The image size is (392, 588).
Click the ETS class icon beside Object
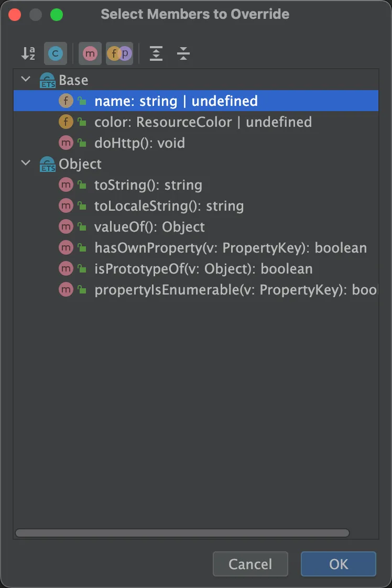point(47,164)
